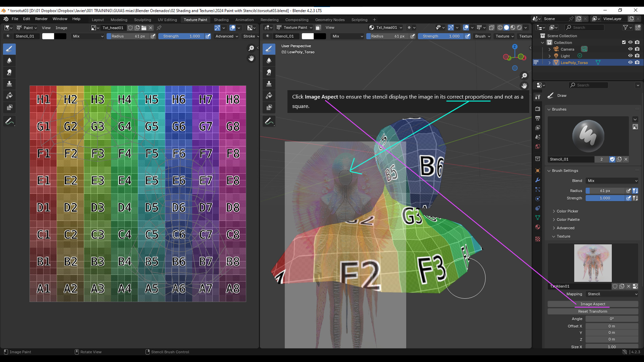The height and width of the screenshot is (362, 644).
Task: Add a new workspace with the plus button
Action: point(374,20)
